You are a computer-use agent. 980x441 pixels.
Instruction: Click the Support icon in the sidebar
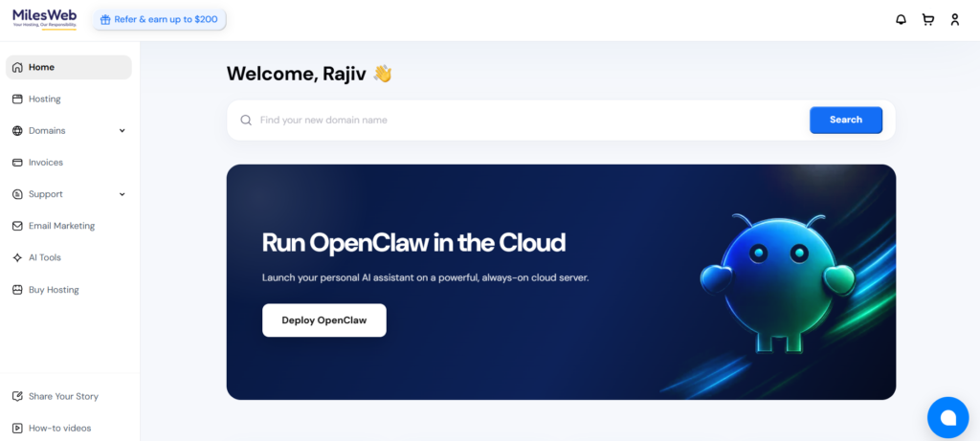[17, 194]
